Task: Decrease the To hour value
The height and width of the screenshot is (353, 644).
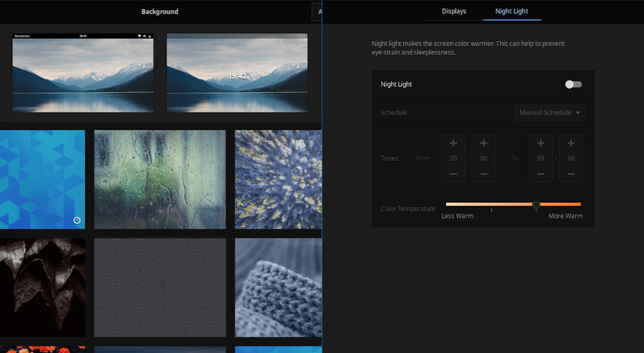Action: [x=541, y=174]
